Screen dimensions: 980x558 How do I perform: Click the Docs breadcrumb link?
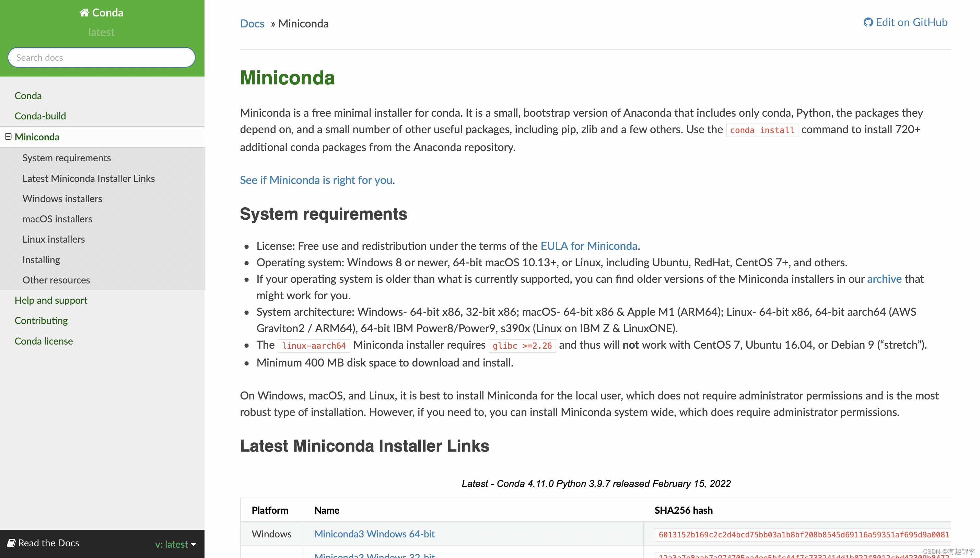point(252,23)
